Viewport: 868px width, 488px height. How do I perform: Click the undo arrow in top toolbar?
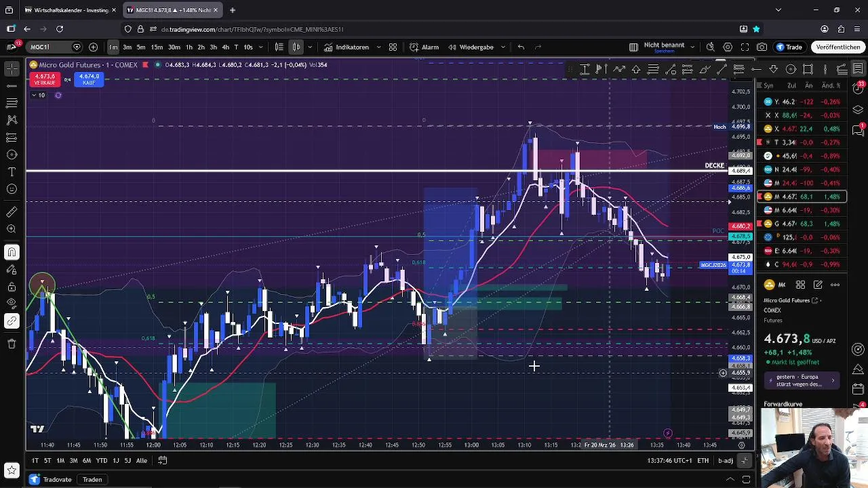(521, 47)
